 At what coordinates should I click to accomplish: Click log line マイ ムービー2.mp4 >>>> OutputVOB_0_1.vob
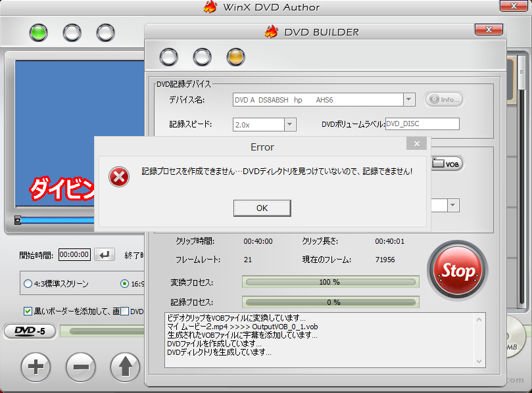(x=243, y=327)
